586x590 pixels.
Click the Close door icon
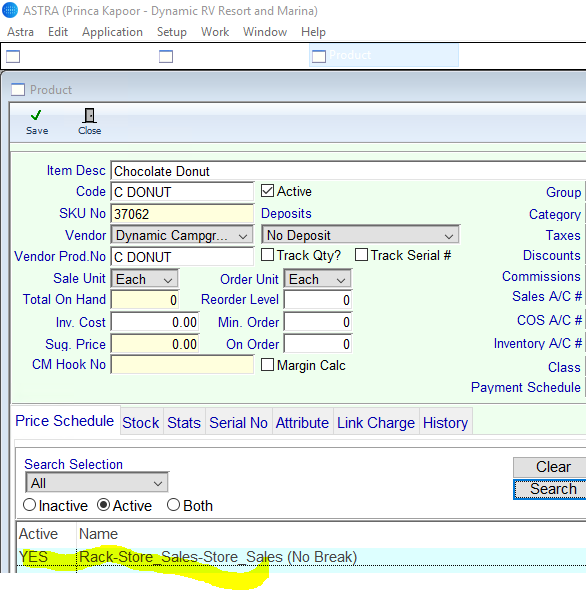90,116
